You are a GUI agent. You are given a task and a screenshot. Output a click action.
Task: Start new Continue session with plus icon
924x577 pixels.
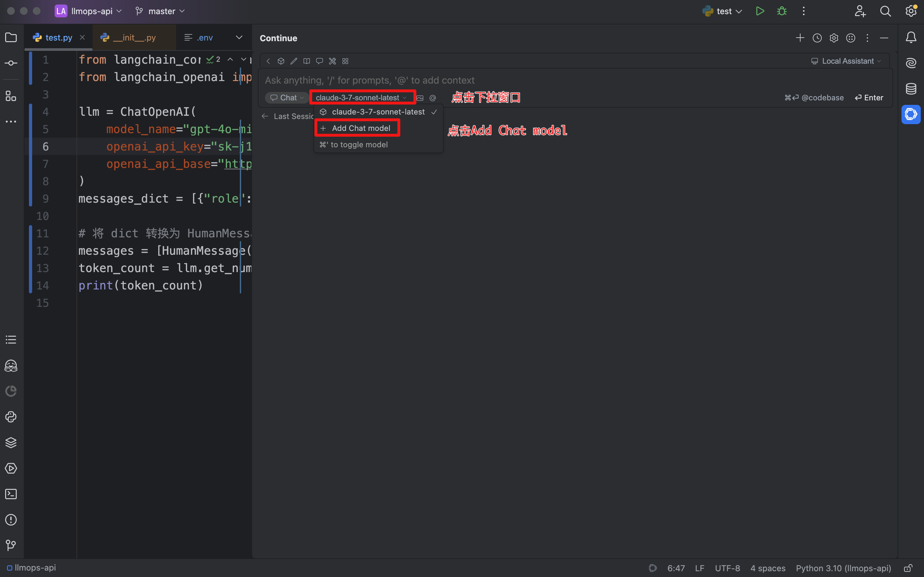(x=800, y=38)
